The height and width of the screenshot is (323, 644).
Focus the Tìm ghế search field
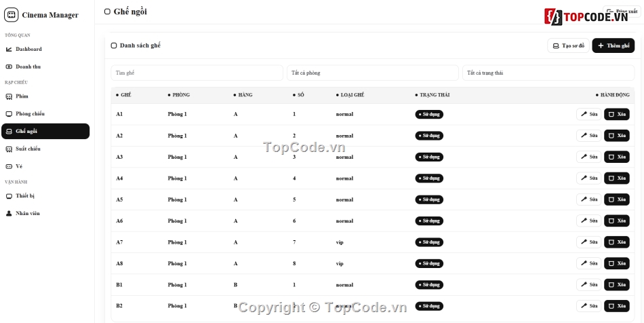point(197,73)
